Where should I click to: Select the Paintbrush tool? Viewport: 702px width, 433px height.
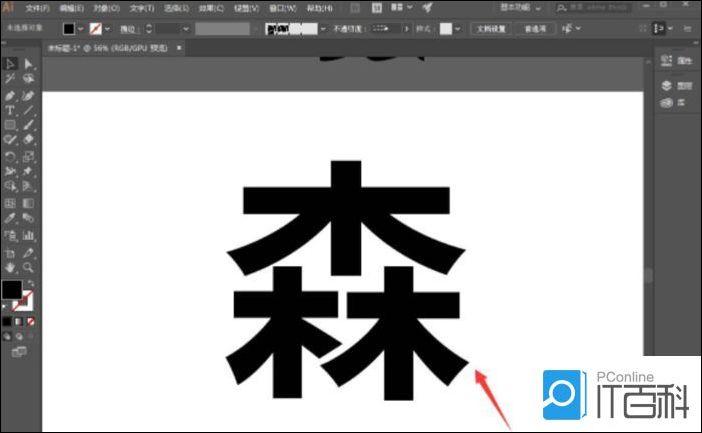coord(28,125)
